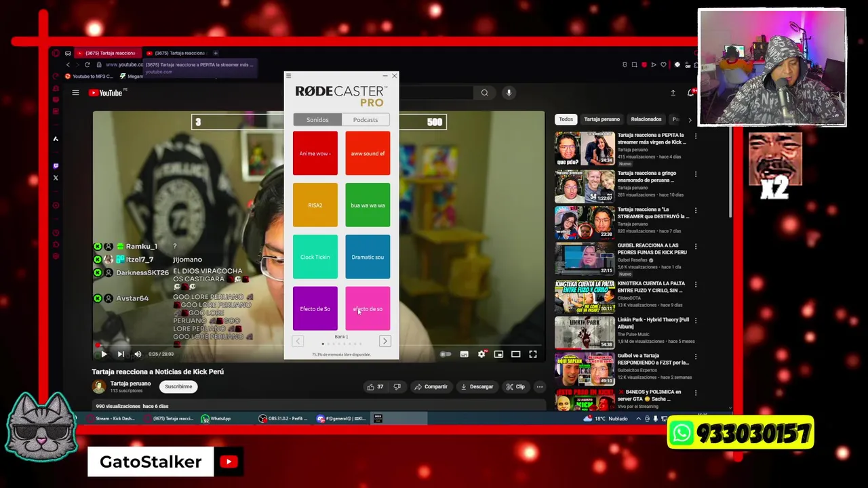Open Youtube to MP3 bookmark
The width and height of the screenshot is (868, 488).
89,76
